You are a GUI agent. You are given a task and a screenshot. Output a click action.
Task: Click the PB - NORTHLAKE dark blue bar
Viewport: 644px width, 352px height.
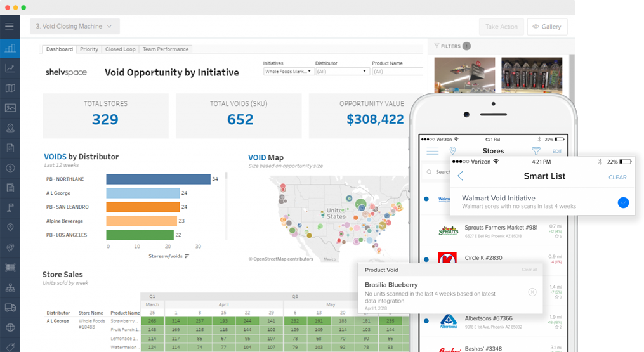click(158, 179)
